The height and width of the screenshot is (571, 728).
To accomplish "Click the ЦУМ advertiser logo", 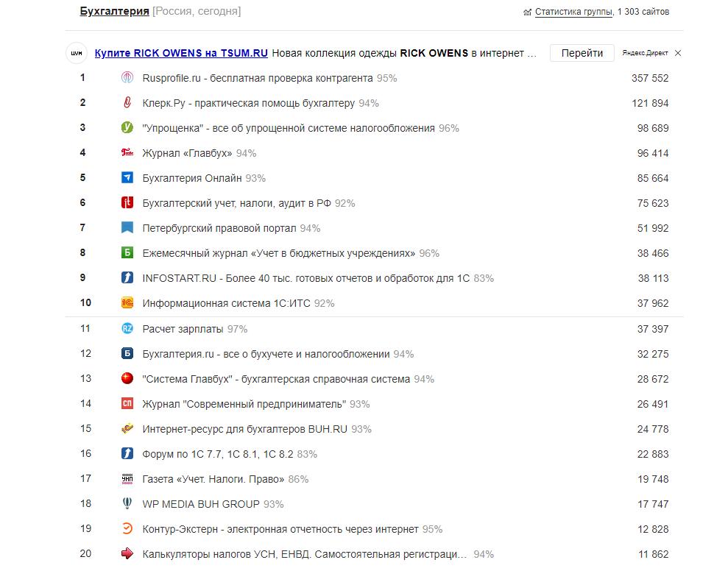I will tap(77, 53).
